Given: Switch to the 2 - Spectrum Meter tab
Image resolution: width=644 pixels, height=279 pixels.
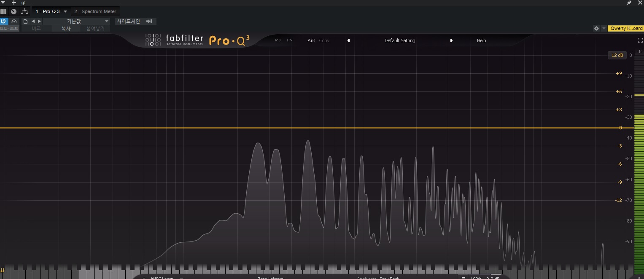Looking at the screenshot, I should (x=95, y=11).
